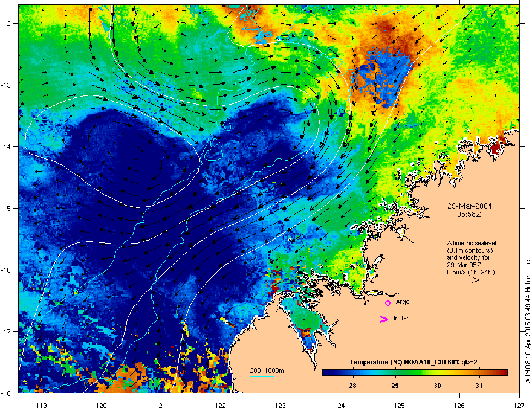Click the longitude axis label 119
Screen dimensions: 532x411
(42, 405)
